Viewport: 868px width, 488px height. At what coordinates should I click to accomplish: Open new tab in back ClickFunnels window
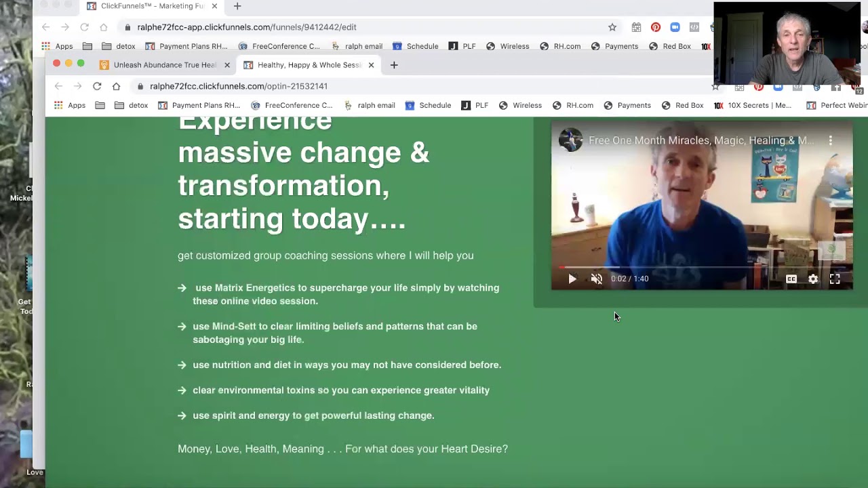[x=237, y=6]
